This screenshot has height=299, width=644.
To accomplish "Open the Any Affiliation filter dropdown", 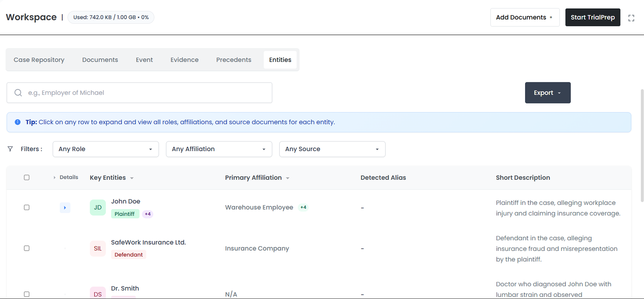I will click(x=219, y=149).
